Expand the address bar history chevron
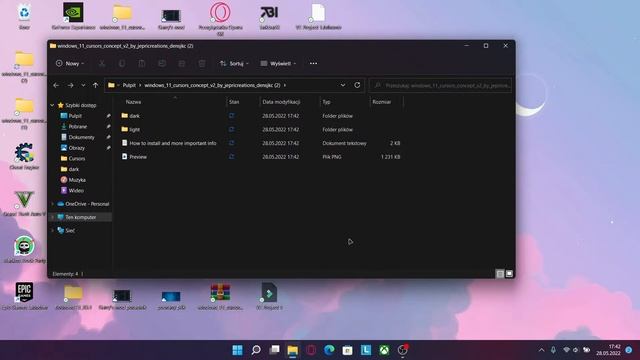 (343, 85)
